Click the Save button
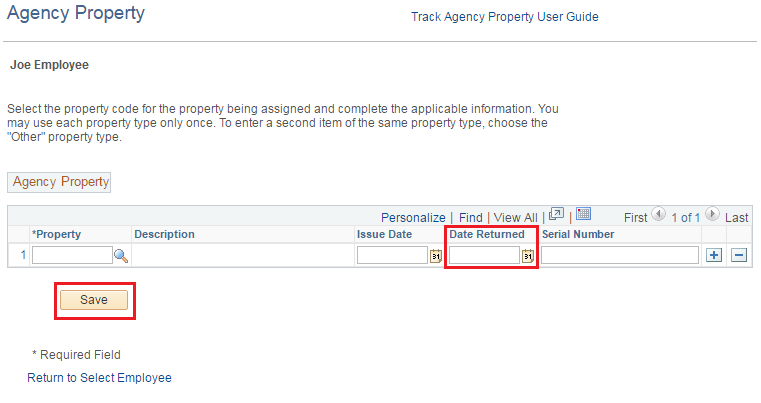This screenshot has width=761, height=403. point(94,300)
